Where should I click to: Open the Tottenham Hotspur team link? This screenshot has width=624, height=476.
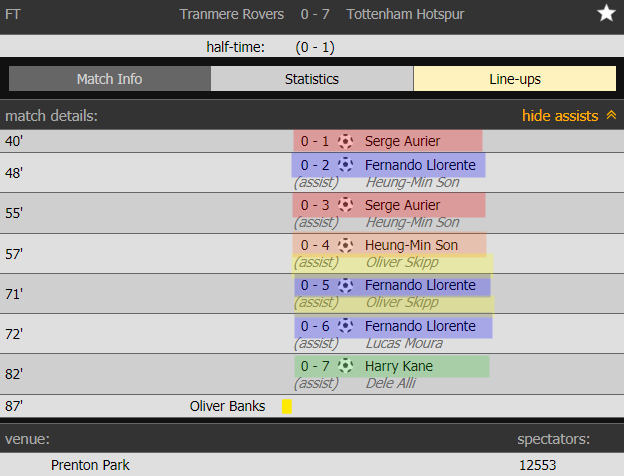(x=405, y=14)
